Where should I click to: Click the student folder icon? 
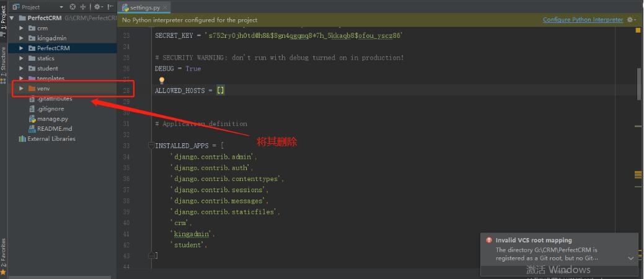point(32,69)
